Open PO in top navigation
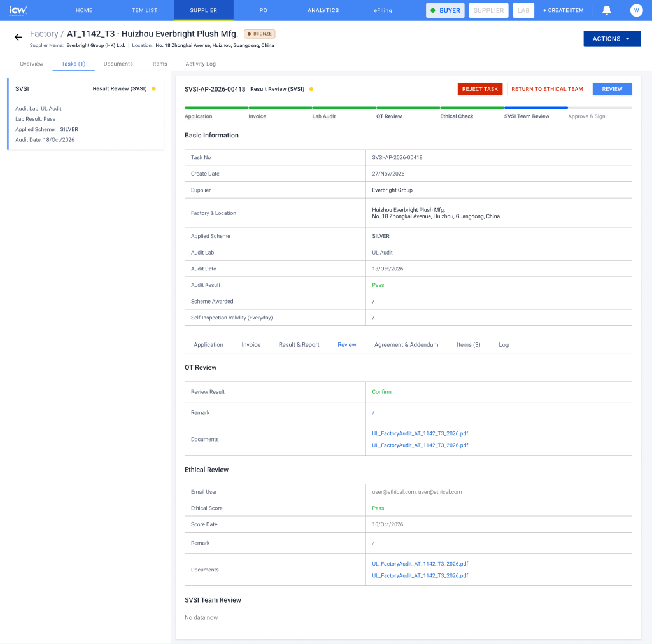652x644 pixels. [x=263, y=10]
